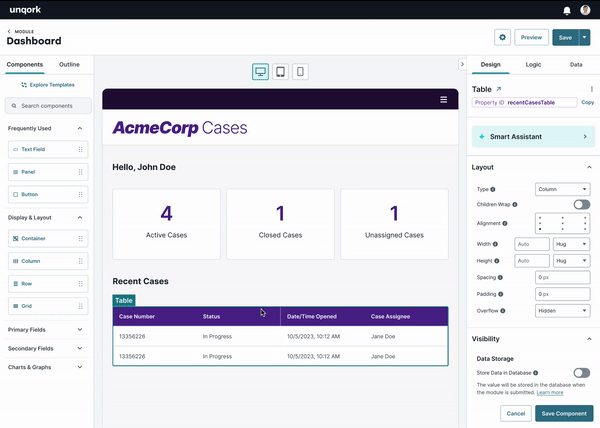Open the Learn more link
Screen dimensions: 600x428
550,393
